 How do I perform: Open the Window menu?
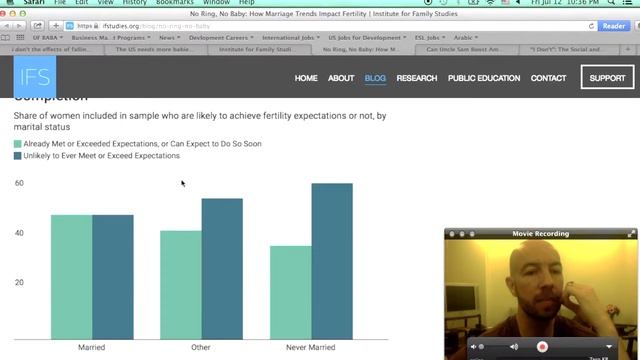216,2
